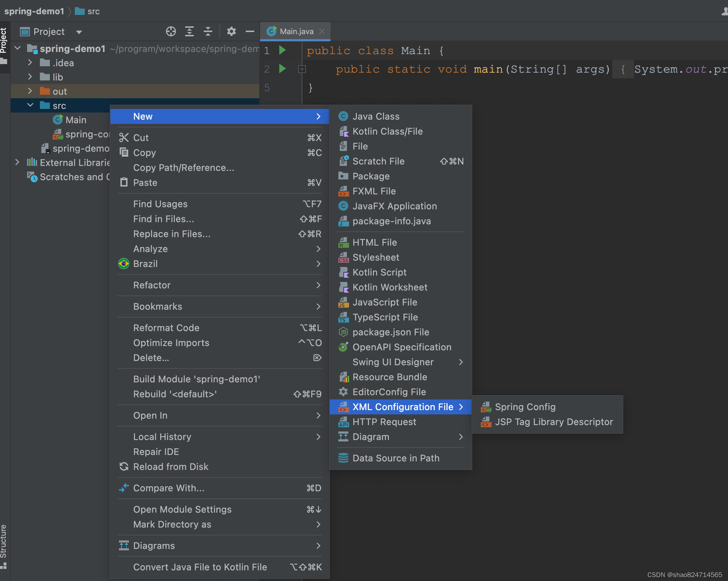The height and width of the screenshot is (581, 728).
Task: Open the Bookmarks submenu
Action: click(x=219, y=307)
